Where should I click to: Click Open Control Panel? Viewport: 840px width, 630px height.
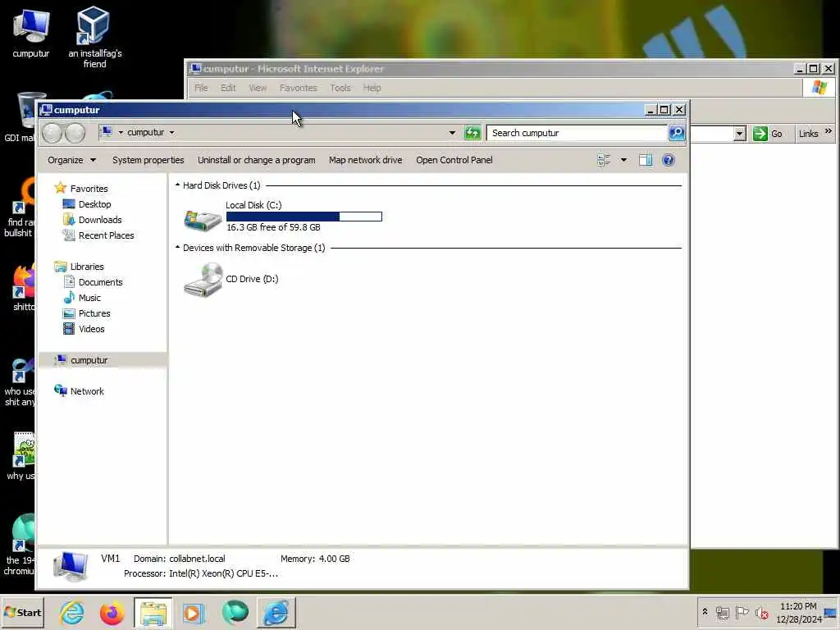[454, 160]
